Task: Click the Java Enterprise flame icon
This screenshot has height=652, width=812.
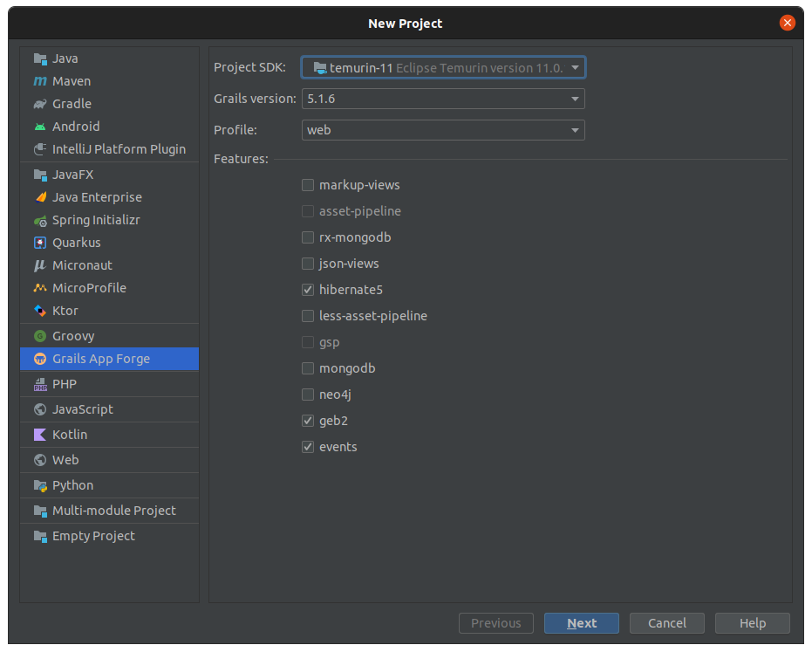Action: 40,197
